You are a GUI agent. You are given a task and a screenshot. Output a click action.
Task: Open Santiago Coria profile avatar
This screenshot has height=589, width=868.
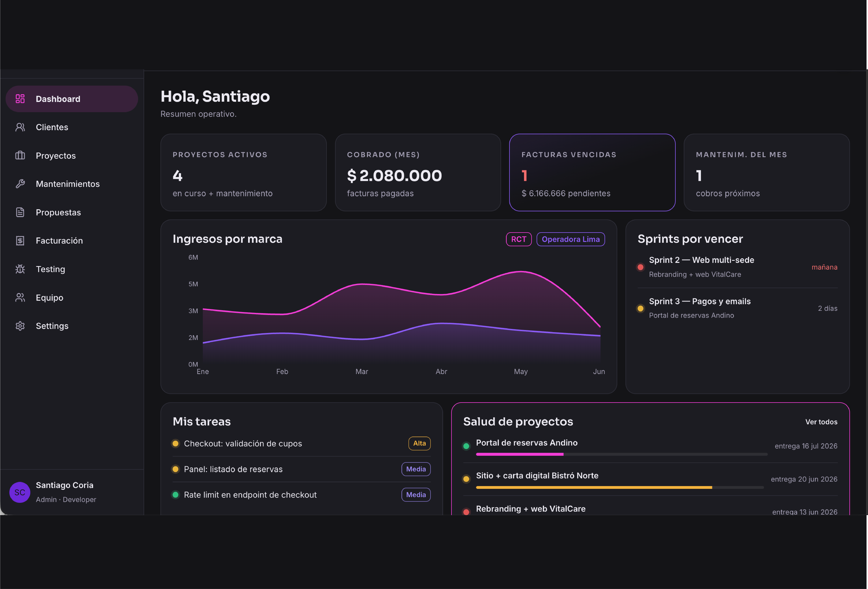coord(20,492)
